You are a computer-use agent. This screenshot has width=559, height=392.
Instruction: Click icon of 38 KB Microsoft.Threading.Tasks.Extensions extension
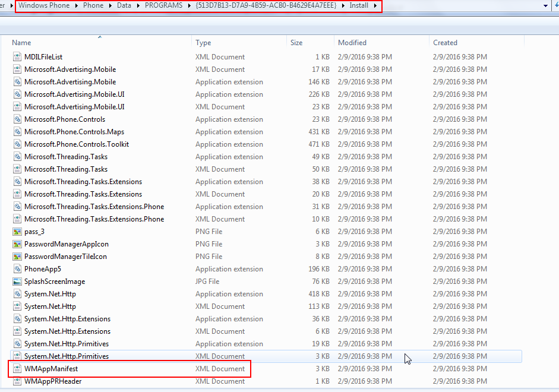17,182
